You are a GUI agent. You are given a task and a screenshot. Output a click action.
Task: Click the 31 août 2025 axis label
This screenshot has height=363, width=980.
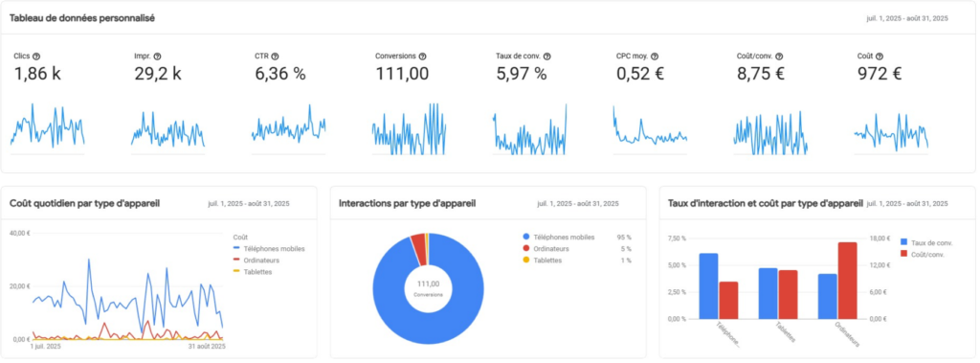point(207,346)
